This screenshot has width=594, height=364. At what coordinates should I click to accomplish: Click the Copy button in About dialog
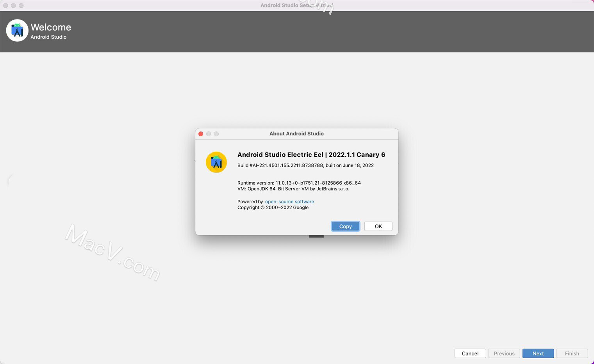point(345,226)
